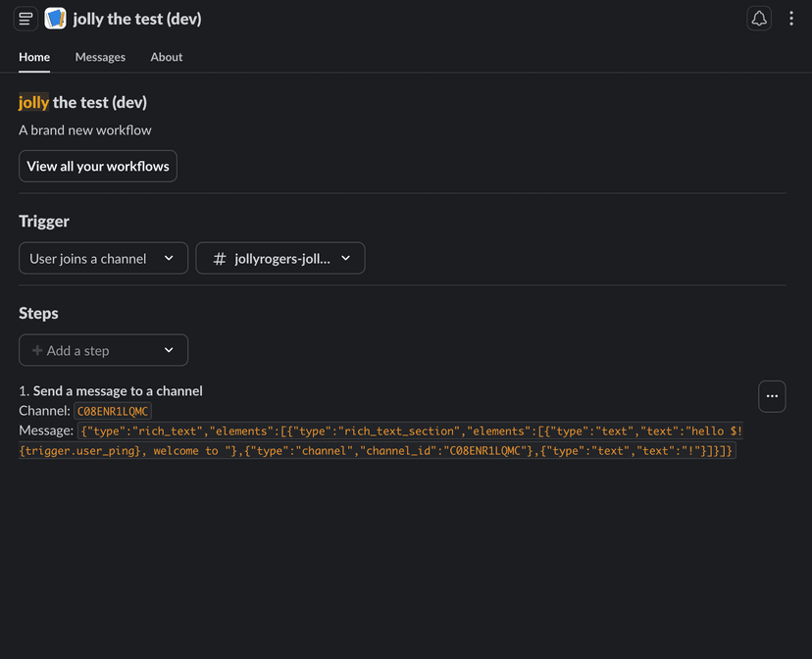The image size is (812, 659).
Task: Open the vertical three-dot more menu
Action: tap(791, 19)
